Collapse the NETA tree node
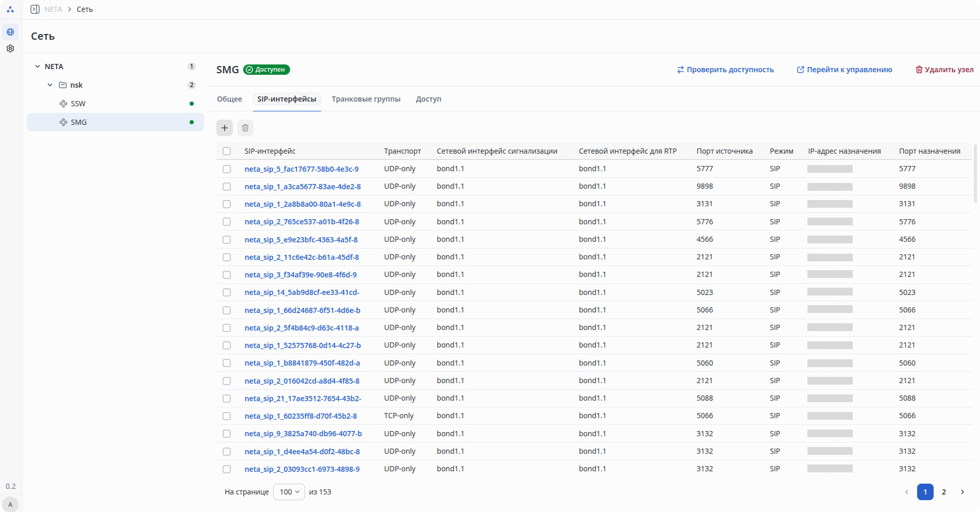 click(x=38, y=67)
